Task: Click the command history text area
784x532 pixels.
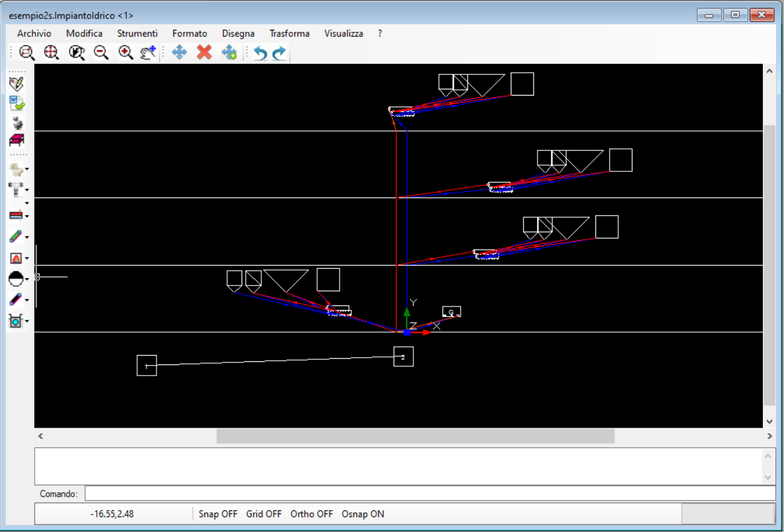Action: tap(399, 466)
